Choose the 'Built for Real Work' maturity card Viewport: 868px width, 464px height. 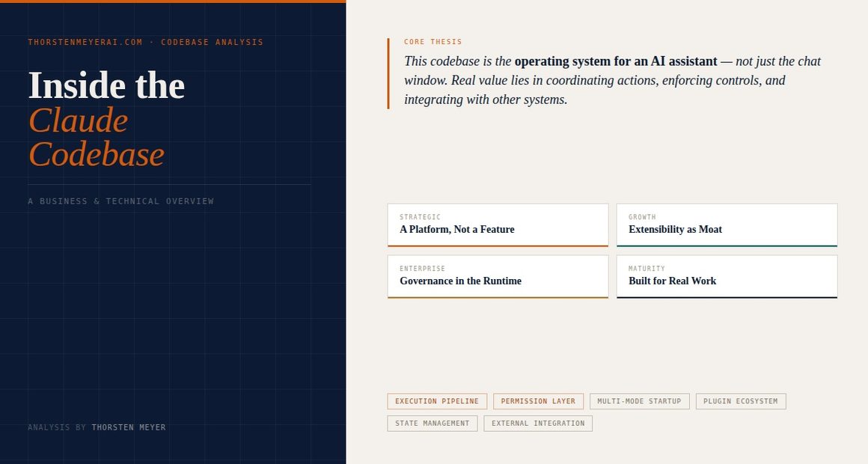727,276
